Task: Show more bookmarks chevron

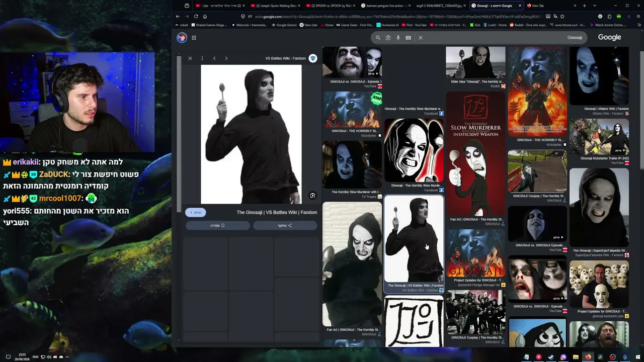Action: [639, 25]
